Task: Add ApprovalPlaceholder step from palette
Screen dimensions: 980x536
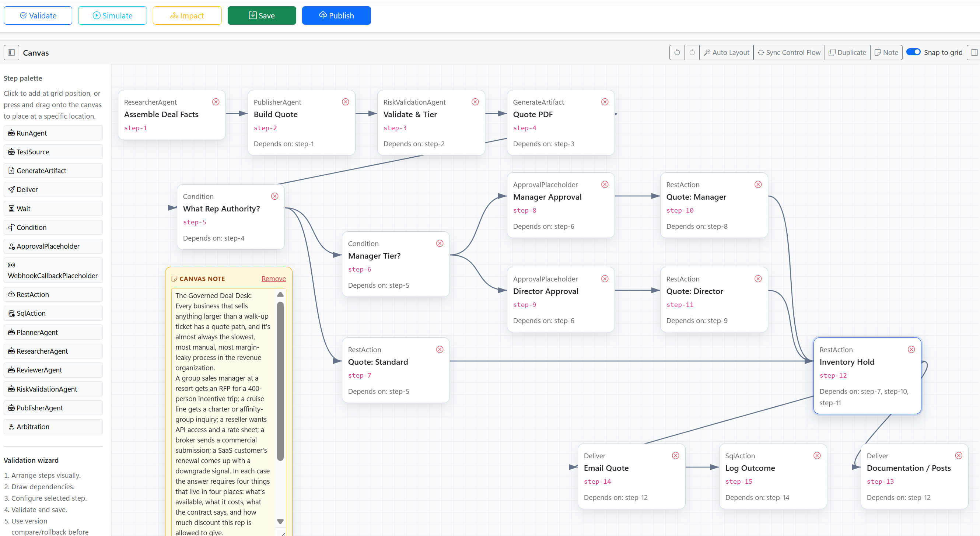Action: tap(53, 246)
